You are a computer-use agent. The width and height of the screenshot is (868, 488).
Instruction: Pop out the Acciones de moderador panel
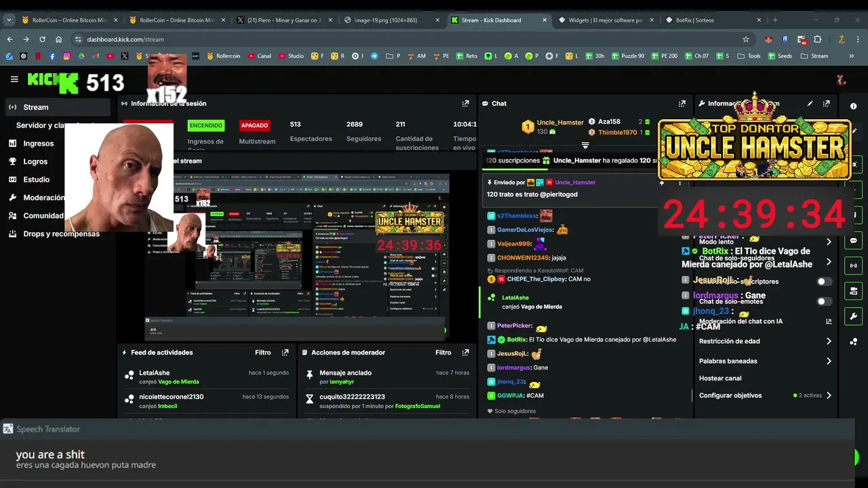click(x=465, y=352)
